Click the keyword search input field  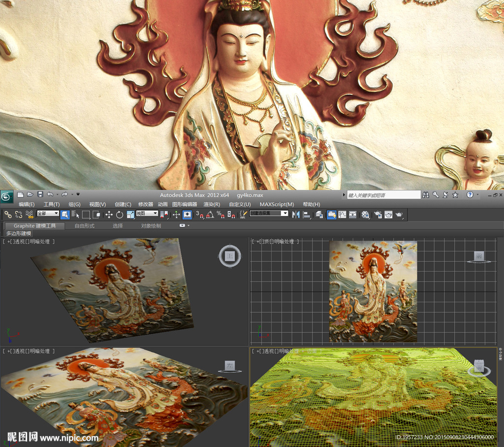coord(384,195)
